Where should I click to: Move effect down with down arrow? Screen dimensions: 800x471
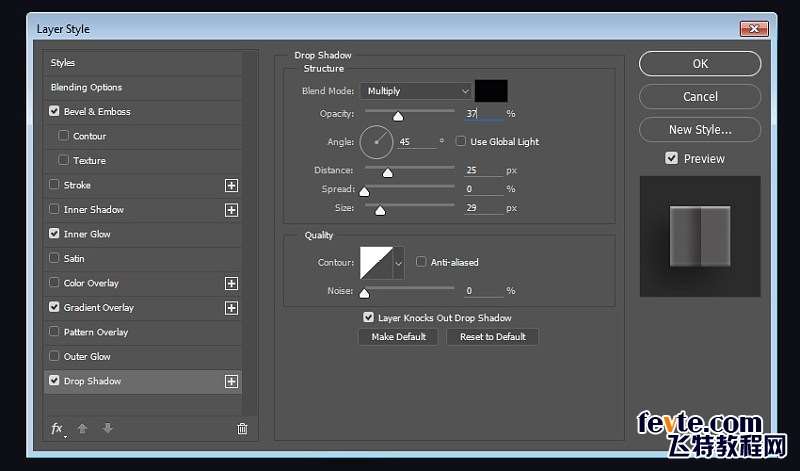(x=107, y=429)
